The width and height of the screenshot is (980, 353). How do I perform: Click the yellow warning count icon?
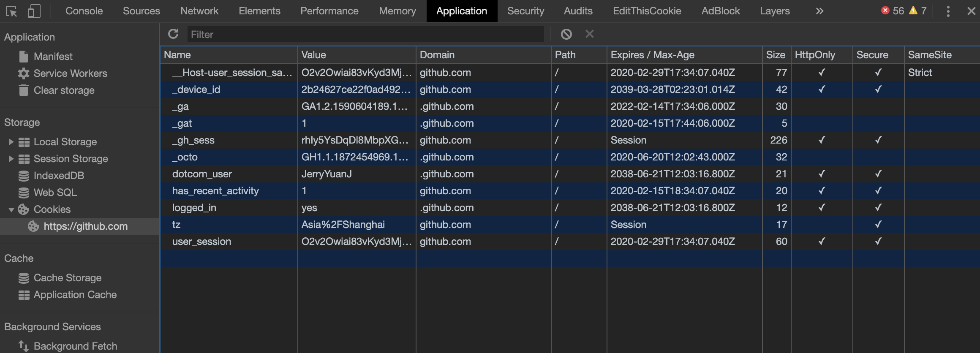[x=913, y=11]
